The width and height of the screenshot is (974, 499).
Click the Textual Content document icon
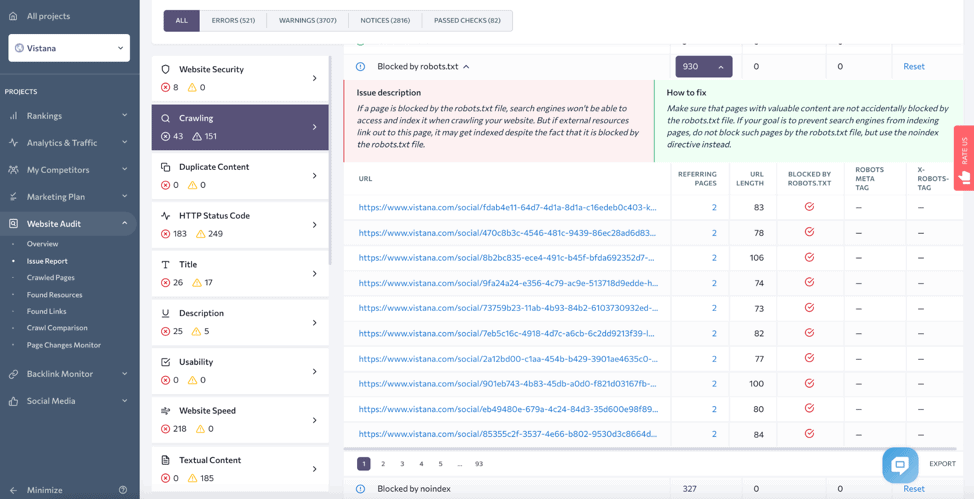[165, 460]
